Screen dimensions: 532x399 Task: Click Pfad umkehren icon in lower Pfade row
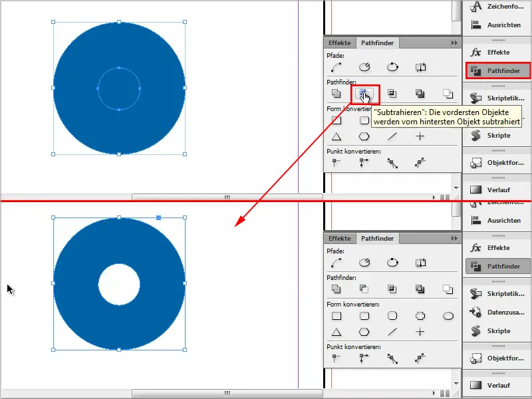(x=420, y=263)
